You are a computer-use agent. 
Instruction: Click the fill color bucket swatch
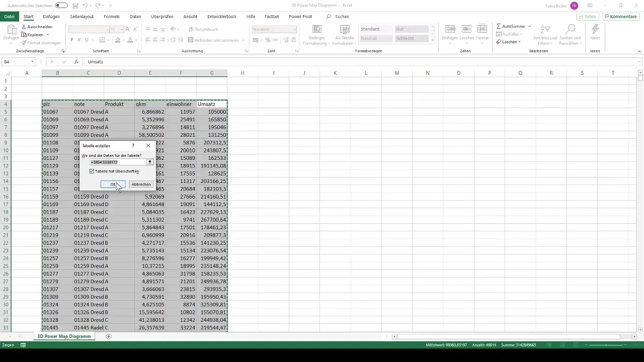118,40
